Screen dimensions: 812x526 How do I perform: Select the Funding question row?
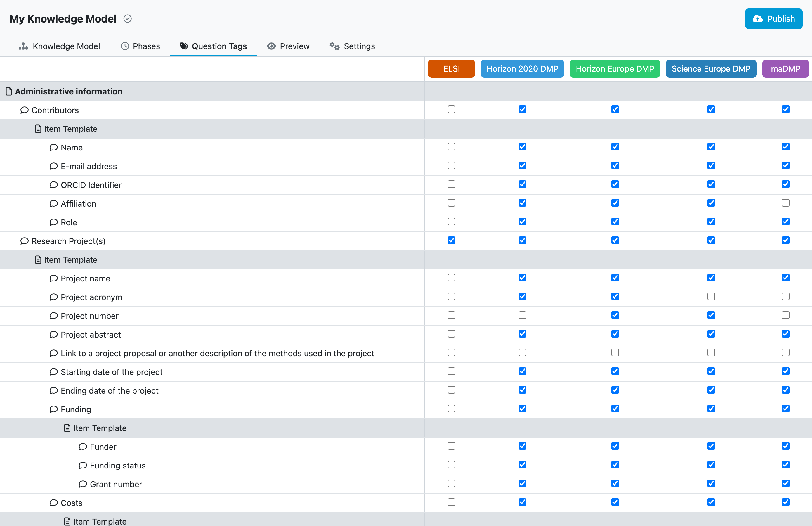tap(211, 409)
